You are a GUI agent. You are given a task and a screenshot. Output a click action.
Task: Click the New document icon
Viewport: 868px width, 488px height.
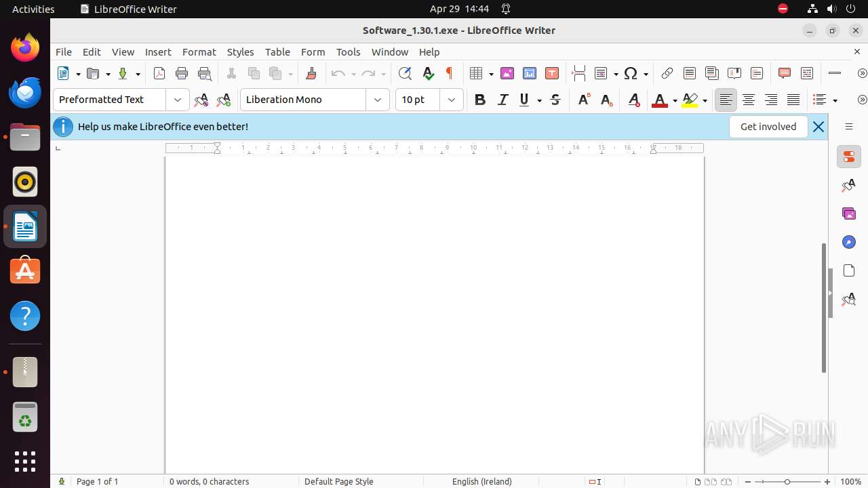pyautogui.click(x=64, y=74)
